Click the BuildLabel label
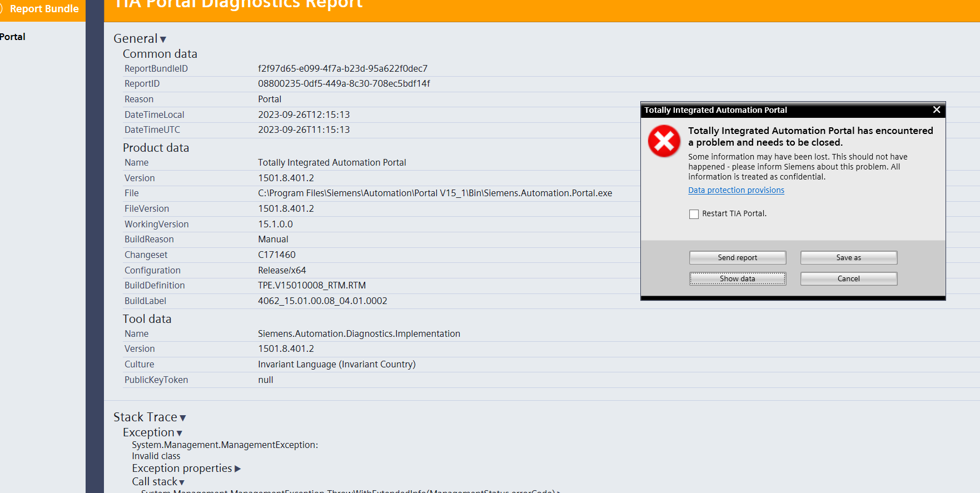The image size is (980, 493). click(x=145, y=301)
